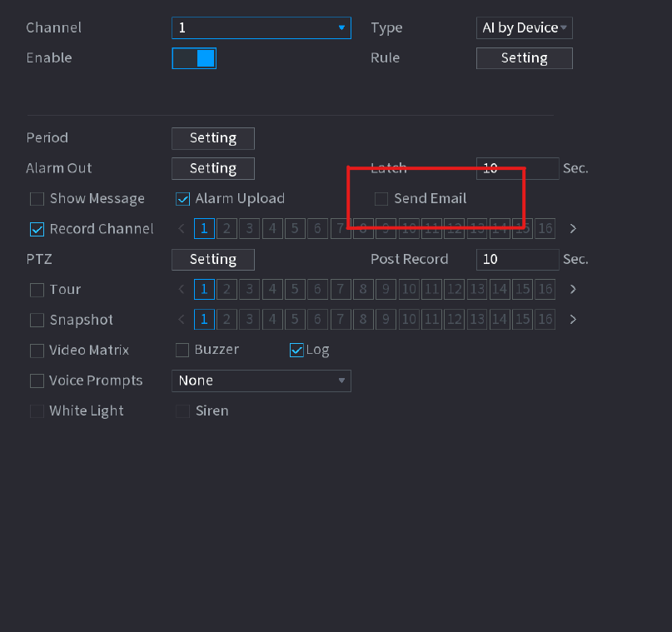
Task: Select Snapshot channel number 12
Action: [455, 320]
